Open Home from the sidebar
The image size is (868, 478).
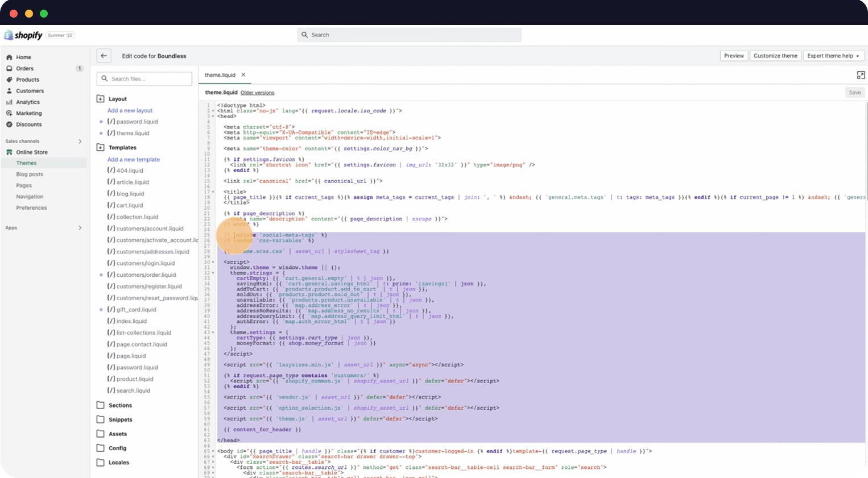tap(23, 57)
